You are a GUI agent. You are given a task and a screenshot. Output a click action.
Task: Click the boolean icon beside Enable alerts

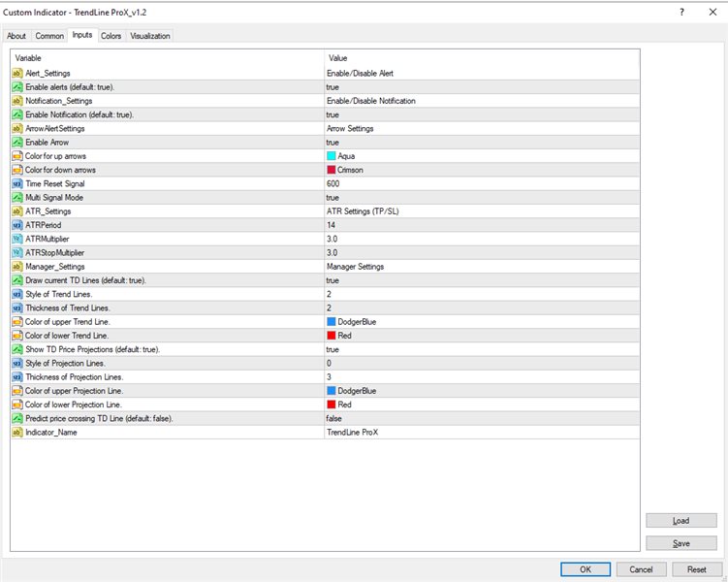tap(17, 87)
